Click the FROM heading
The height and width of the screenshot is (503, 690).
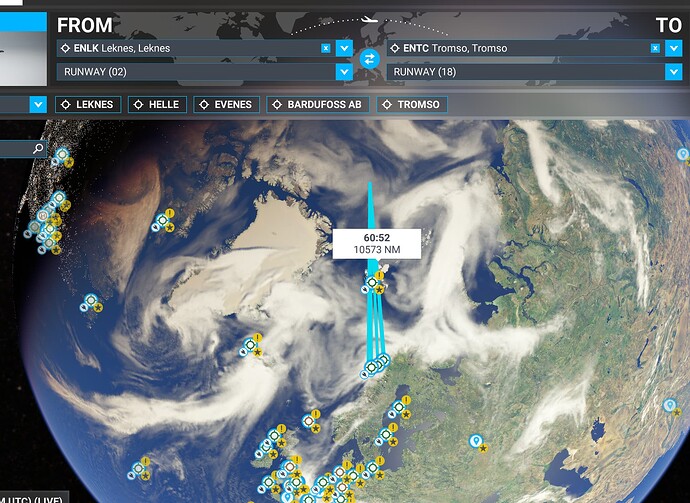tap(84, 26)
